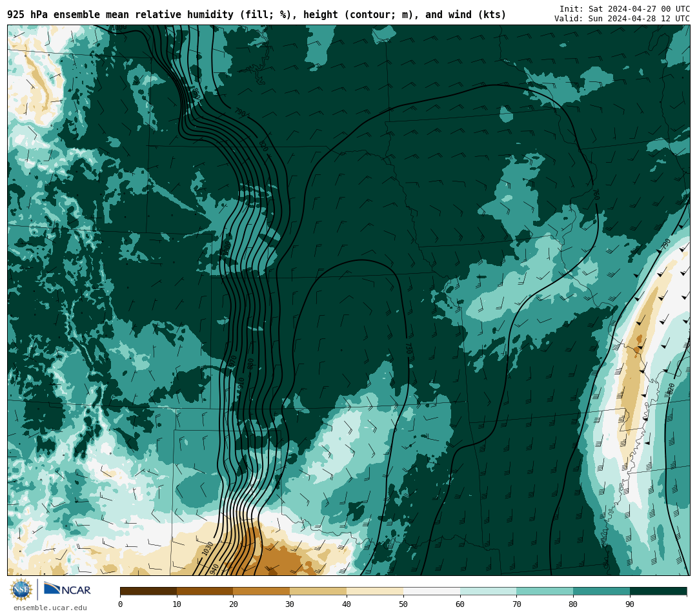Viewport: 697px width, 616px height.
Task: Click the '880' contour label beside 970
Action: click(250, 364)
